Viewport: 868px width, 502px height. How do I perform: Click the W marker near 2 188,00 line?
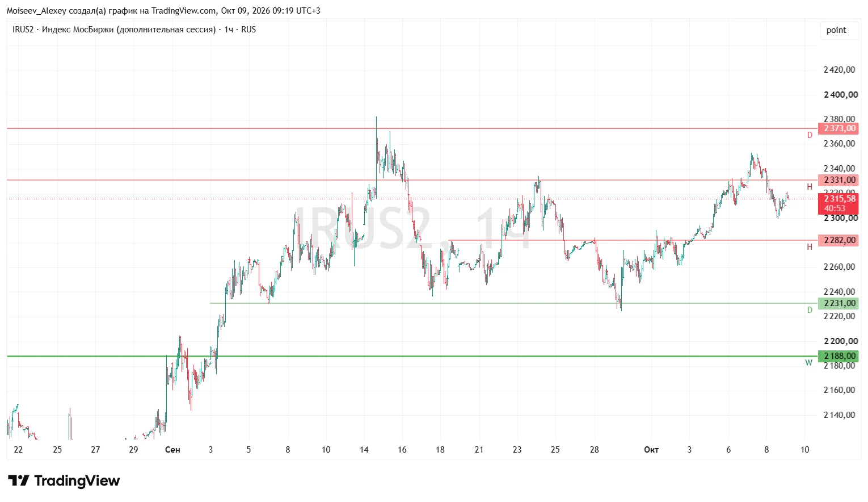pyautogui.click(x=809, y=363)
